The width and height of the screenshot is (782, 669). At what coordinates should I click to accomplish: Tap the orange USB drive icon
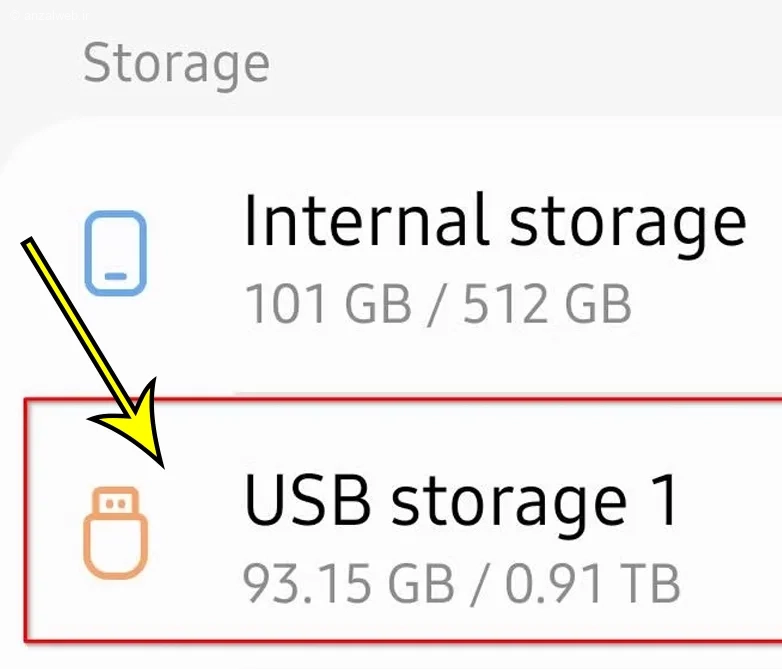click(x=116, y=533)
